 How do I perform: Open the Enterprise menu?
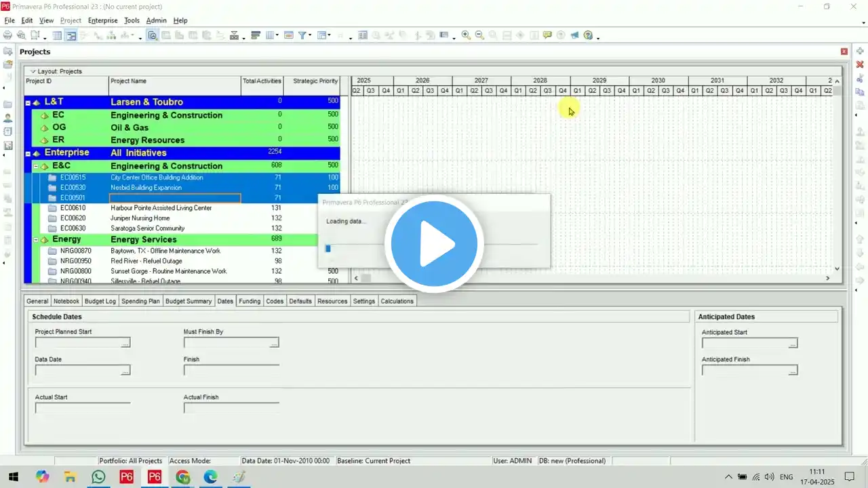102,20
